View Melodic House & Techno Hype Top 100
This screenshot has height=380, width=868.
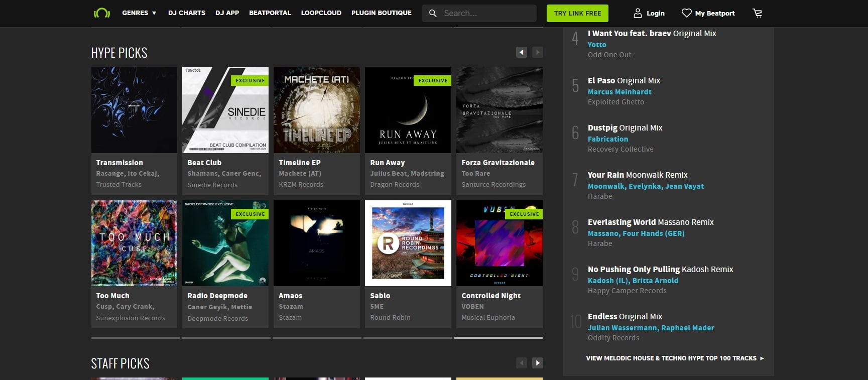pyautogui.click(x=675, y=358)
